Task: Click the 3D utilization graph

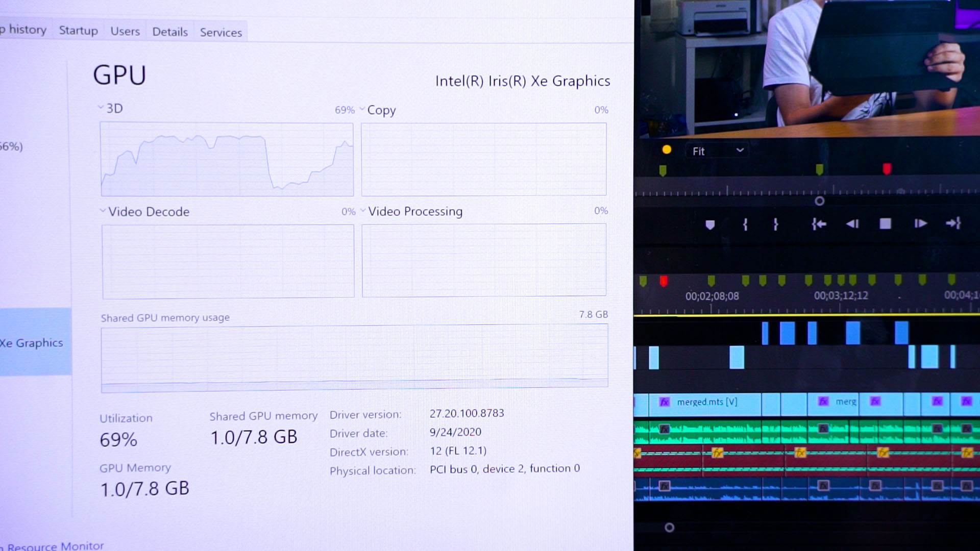Action: 227,159
